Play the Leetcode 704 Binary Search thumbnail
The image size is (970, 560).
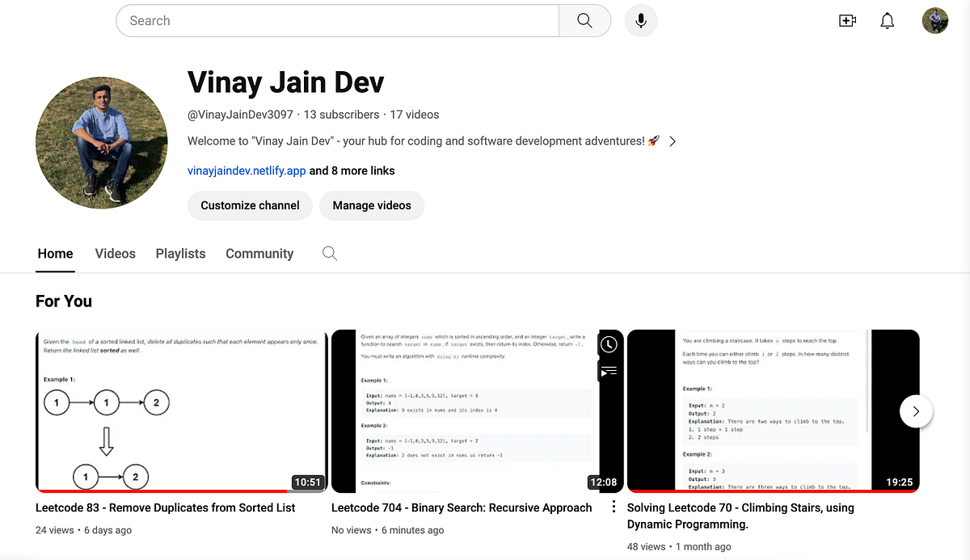[x=477, y=411]
